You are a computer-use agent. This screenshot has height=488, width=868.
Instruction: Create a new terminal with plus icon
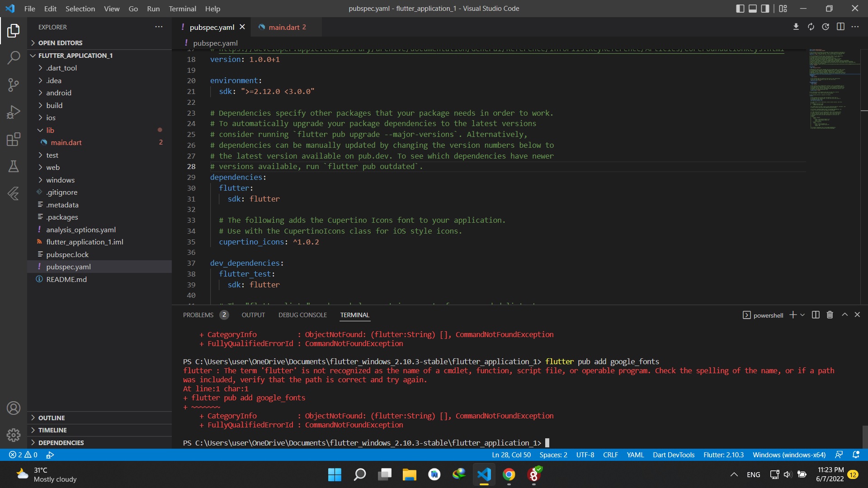click(793, 315)
